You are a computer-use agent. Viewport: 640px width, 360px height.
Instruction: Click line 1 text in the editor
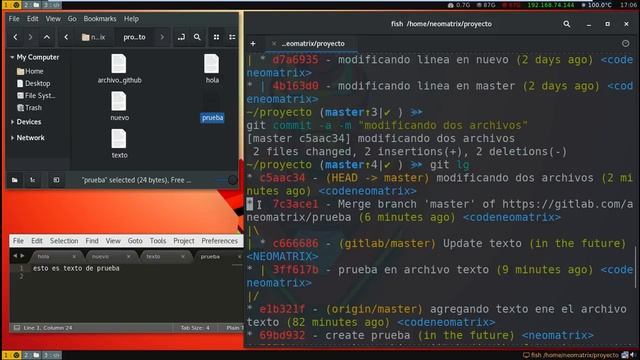(76, 269)
